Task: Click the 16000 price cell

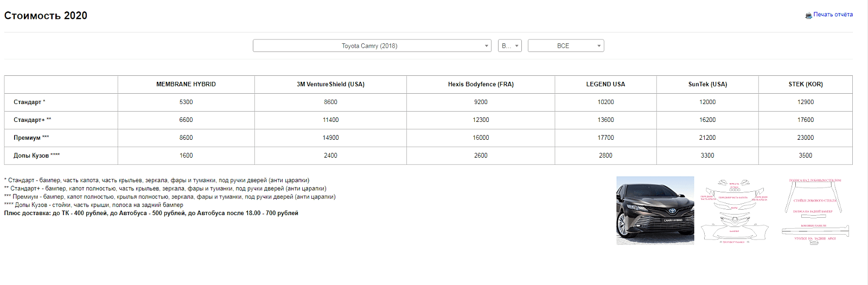Action: tap(481, 138)
